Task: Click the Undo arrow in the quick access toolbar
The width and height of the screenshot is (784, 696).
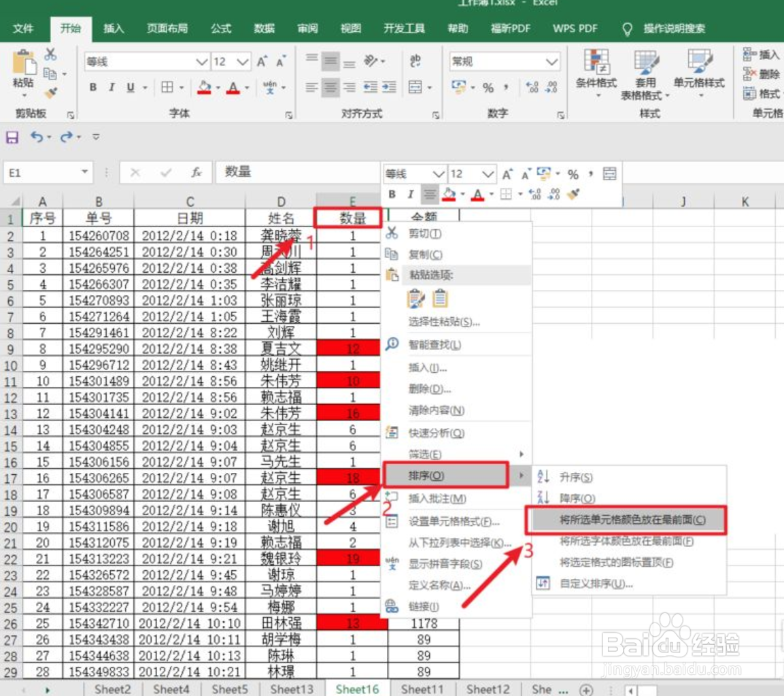Action: click(x=37, y=137)
